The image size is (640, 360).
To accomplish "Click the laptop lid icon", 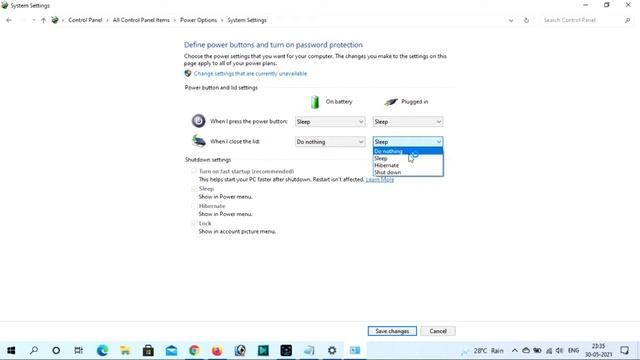I will click(x=198, y=141).
